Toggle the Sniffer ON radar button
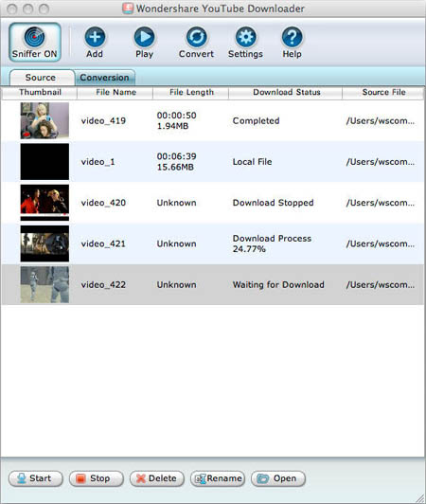Image resolution: width=426 pixels, height=504 pixels. point(35,42)
